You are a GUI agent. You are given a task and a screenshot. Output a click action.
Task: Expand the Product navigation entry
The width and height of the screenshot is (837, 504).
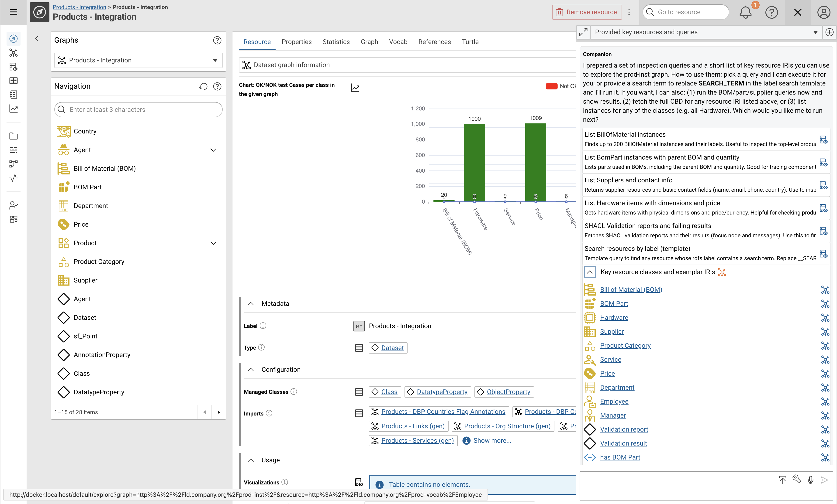pos(213,243)
